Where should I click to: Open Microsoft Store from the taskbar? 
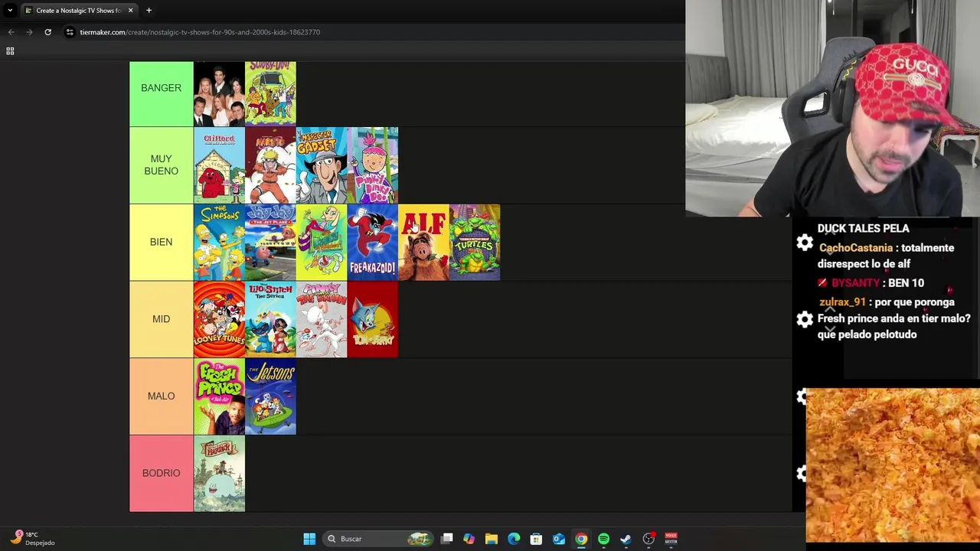536,539
